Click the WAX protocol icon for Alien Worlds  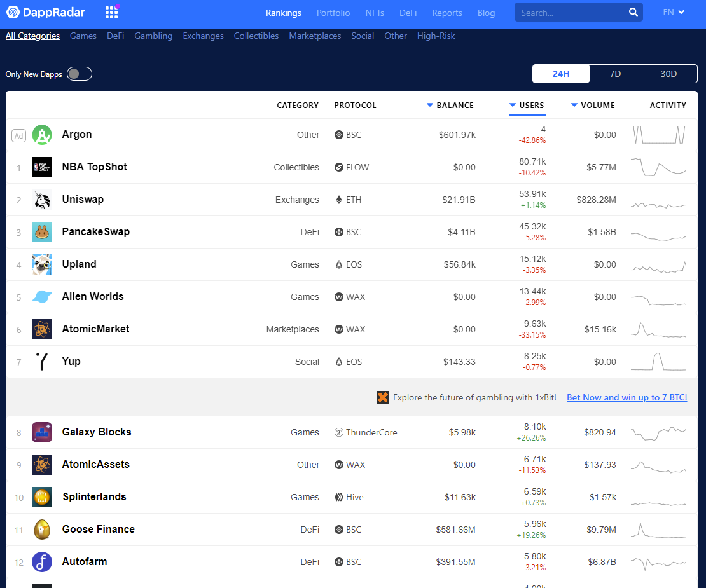click(339, 297)
